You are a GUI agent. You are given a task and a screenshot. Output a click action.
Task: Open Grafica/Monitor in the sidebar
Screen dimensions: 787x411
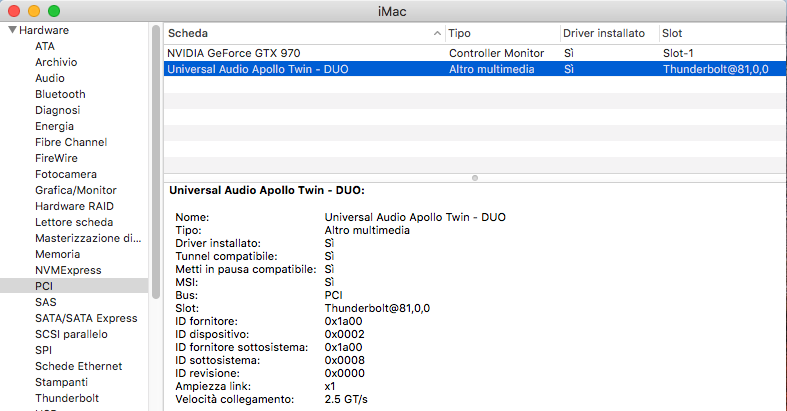pyautogui.click(x=76, y=190)
